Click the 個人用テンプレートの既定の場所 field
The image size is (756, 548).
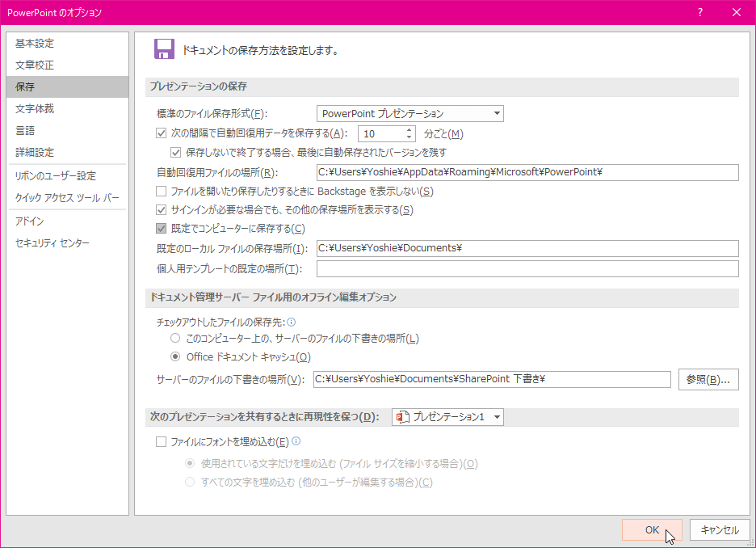527,268
